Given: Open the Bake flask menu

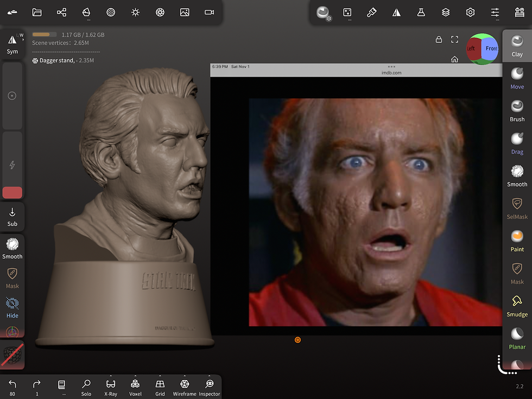Looking at the screenshot, I should pyautogui.click(x=421, y=12).
